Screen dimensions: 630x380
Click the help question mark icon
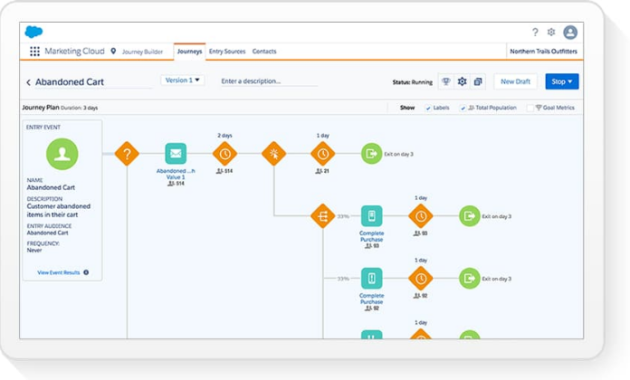[535, 32]
